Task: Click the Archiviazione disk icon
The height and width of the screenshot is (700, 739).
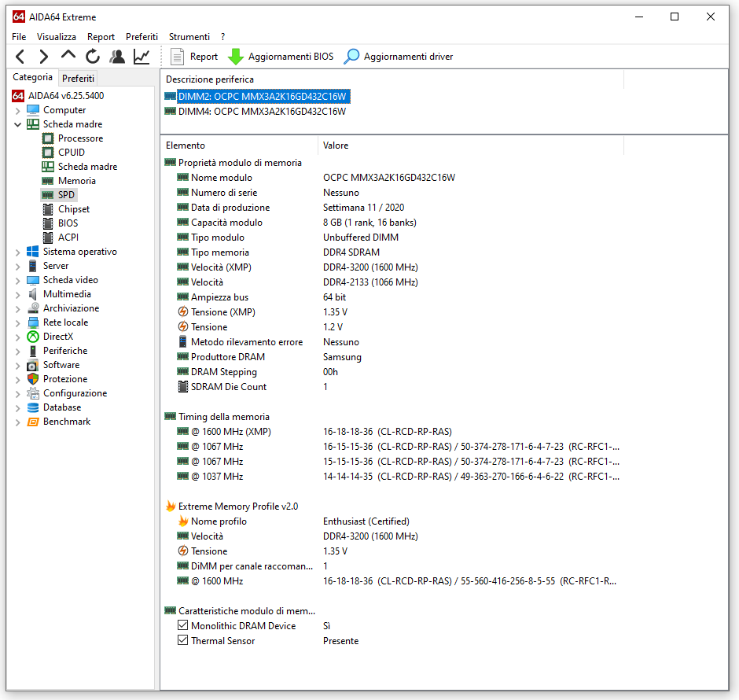Action: [x=33, y=308]
